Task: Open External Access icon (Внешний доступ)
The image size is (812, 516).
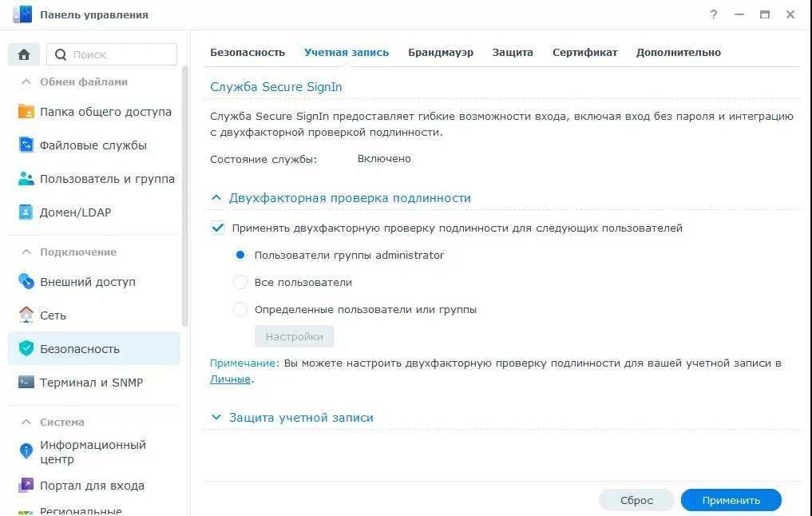Action: coord(26,282)
